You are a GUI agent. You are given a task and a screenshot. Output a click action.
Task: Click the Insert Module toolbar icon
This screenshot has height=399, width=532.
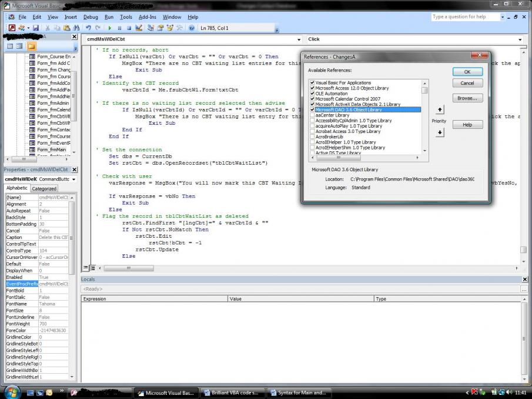tap(21, 28)
